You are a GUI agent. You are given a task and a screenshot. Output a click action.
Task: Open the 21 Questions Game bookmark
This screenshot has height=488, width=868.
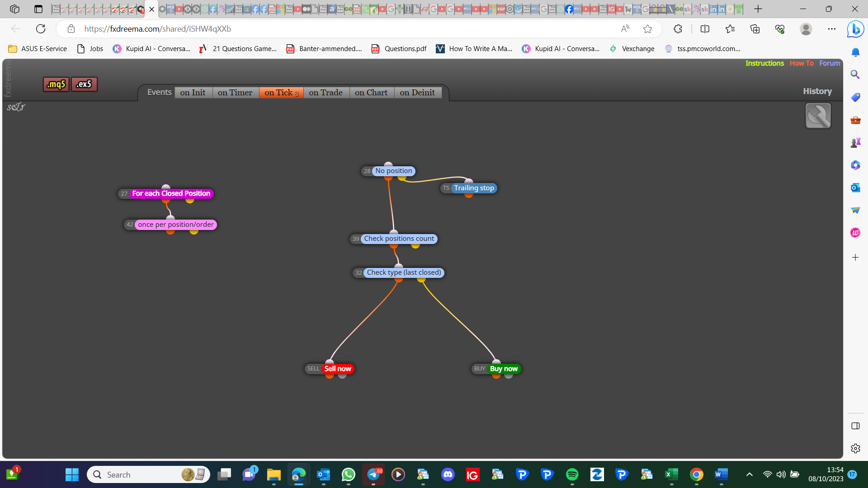238,49
